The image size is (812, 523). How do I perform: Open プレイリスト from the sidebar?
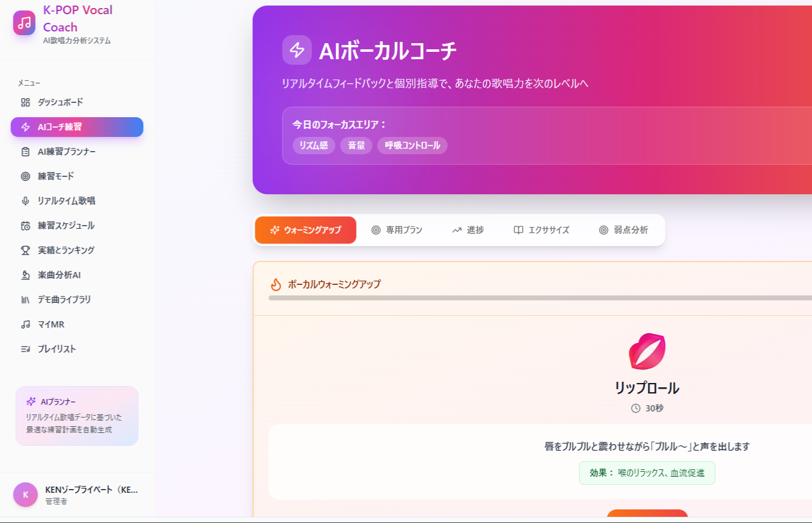coord(56,349)
